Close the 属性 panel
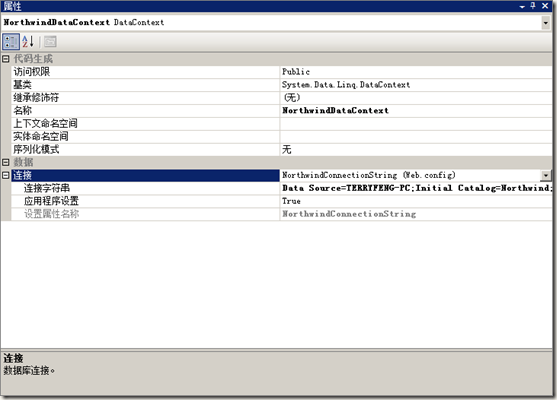557x400 pixels. [545, 6]
